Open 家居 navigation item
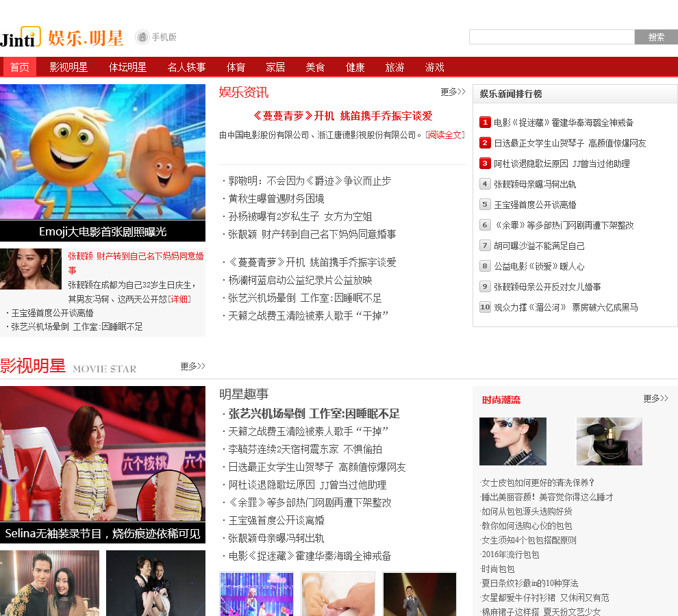 (x=275, y=67)
